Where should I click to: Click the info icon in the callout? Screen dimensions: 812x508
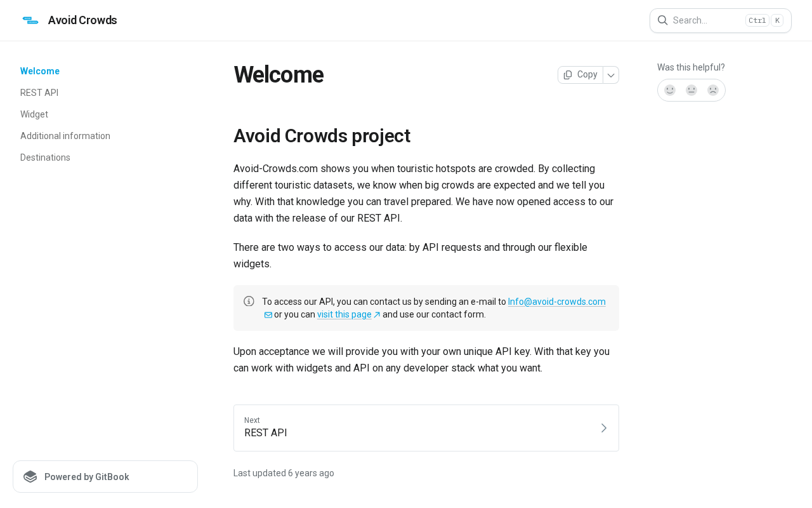(249, 301)
